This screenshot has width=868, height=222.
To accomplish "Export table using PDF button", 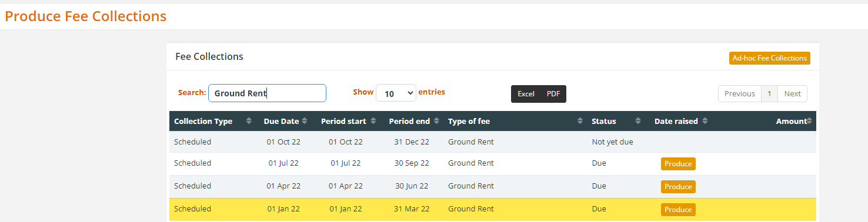I will [553, 94].
